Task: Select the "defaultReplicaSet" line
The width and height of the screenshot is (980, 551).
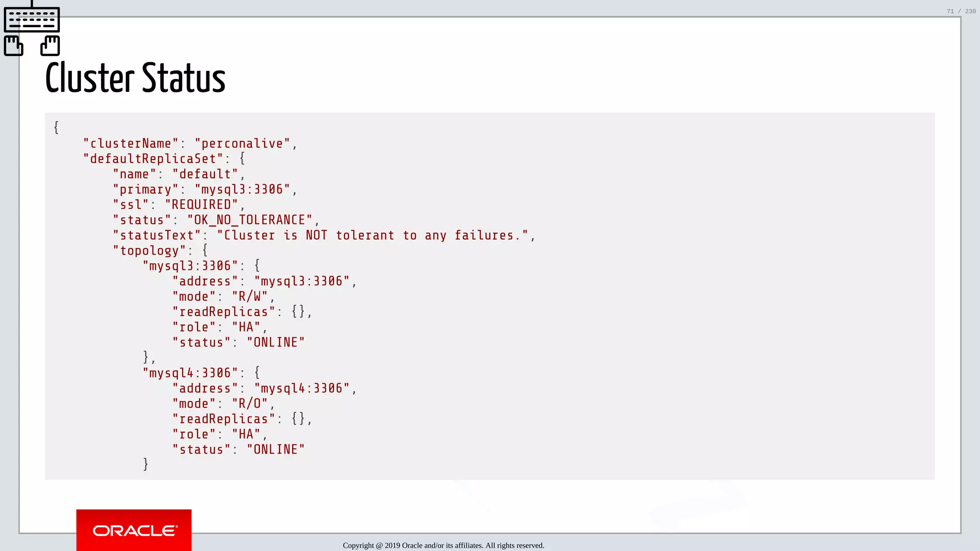Action: point(165,159)
